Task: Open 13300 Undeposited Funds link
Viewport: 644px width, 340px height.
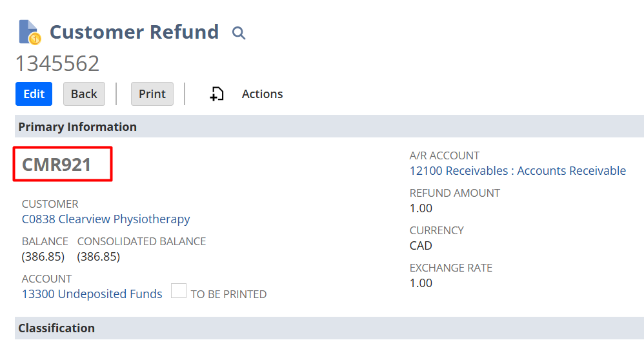Action: 92,294
